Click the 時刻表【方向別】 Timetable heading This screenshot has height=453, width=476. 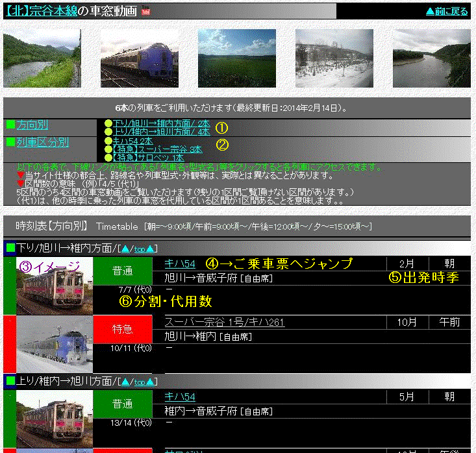194,226
